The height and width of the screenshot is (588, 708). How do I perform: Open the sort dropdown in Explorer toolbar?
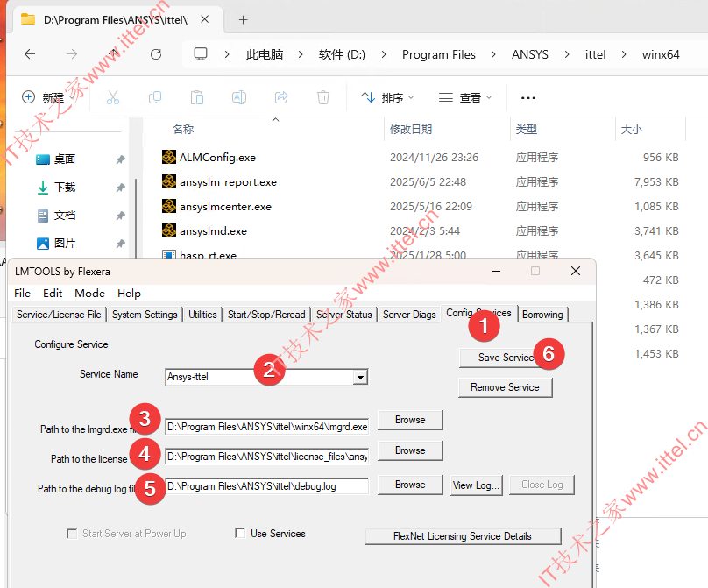coord(387,97)
